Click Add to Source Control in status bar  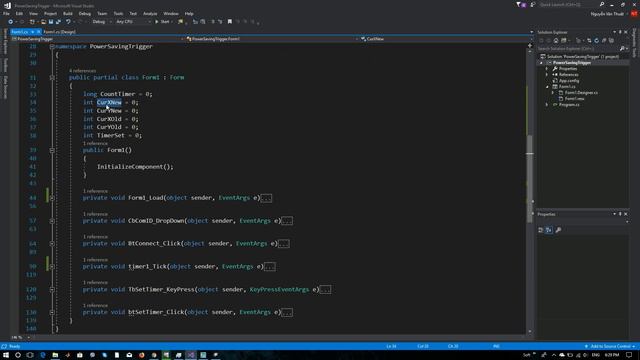[x=610, y=347]
